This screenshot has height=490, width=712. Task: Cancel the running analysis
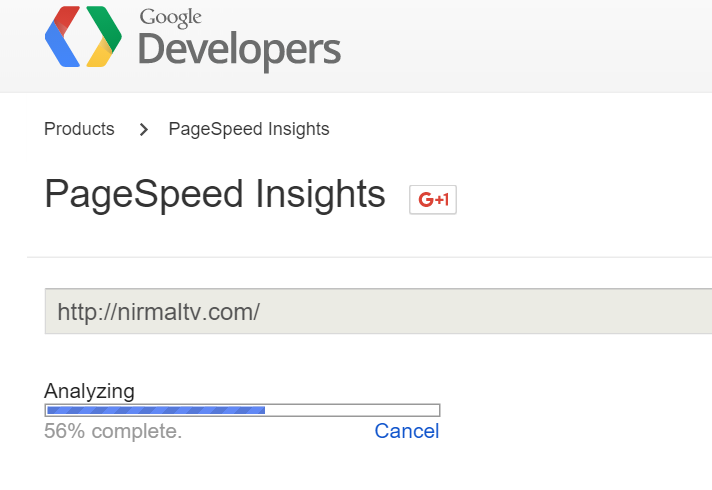click(x=406, y=431)
